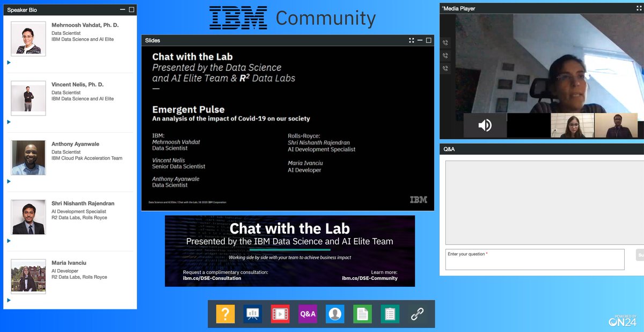Click the Speaker Bio title text
Image resolution: width=644 pixels, height=332 pixels.
point(22,10)
